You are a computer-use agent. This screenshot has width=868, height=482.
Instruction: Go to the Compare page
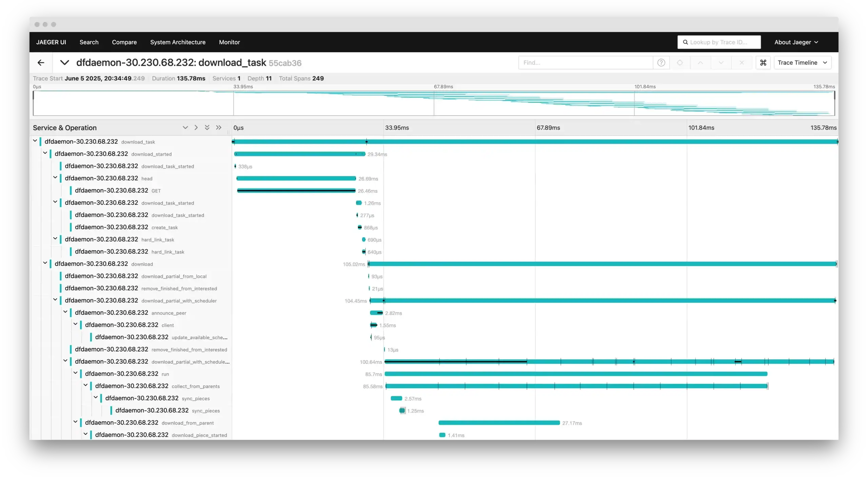pos(124,42)
